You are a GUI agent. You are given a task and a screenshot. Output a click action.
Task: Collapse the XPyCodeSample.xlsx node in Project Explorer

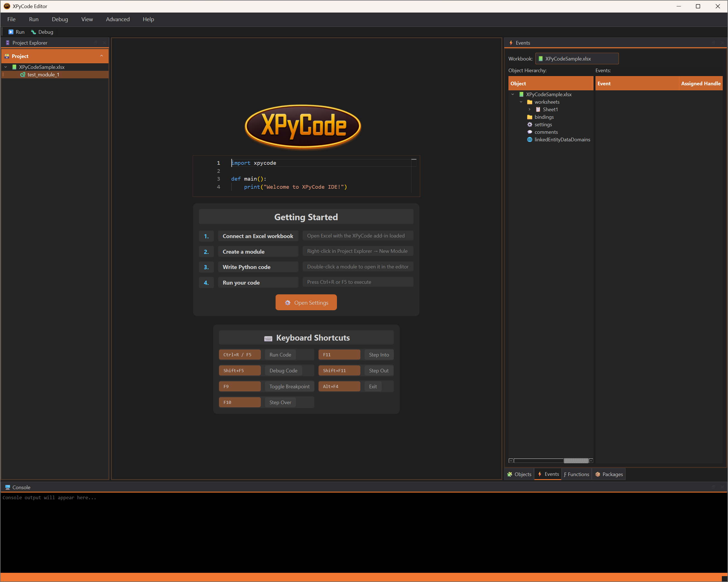[6, 67]
